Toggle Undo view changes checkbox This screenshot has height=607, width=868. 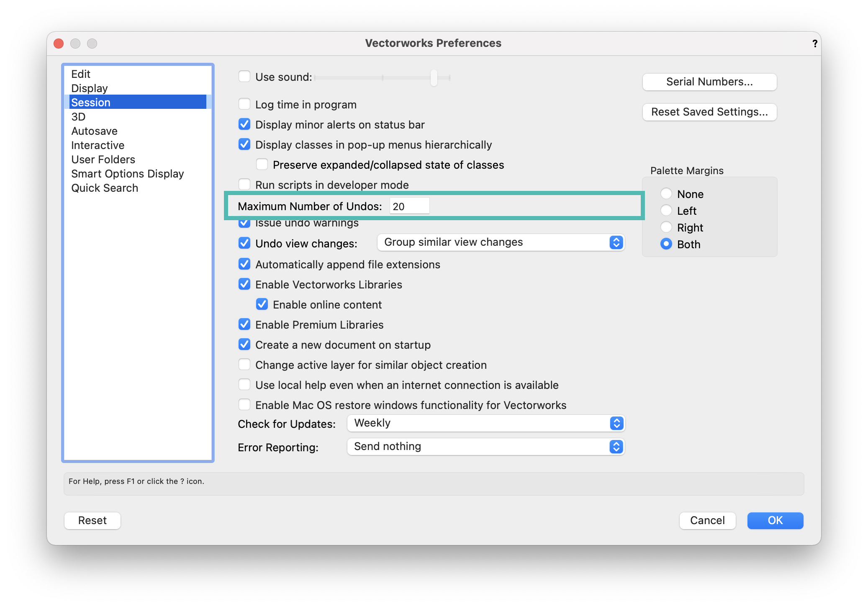click(244, 243)
